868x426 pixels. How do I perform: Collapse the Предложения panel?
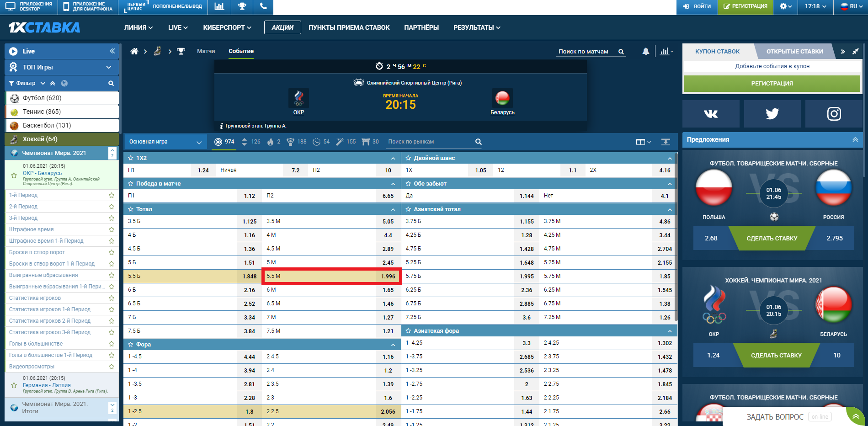tap(855, 139)
